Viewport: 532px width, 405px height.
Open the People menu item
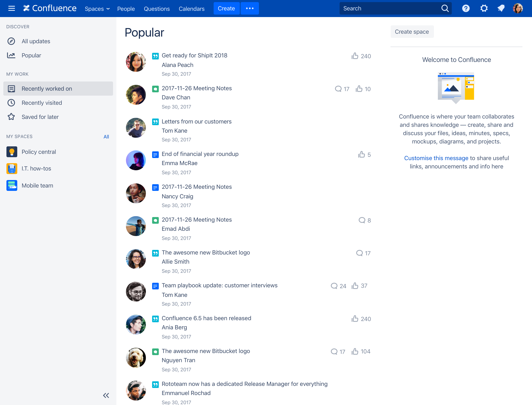click(x=126, y=9)
